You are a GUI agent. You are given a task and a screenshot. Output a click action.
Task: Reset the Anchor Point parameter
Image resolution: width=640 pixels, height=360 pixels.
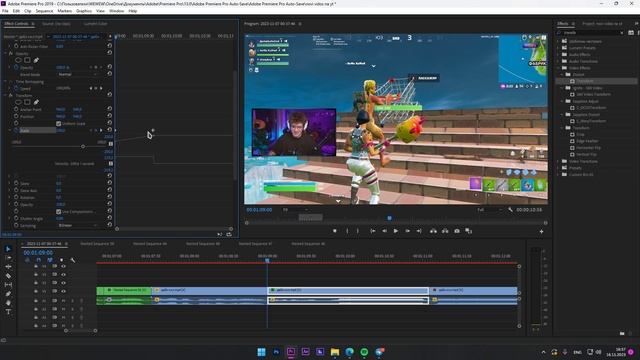click(x=109, y=109)
